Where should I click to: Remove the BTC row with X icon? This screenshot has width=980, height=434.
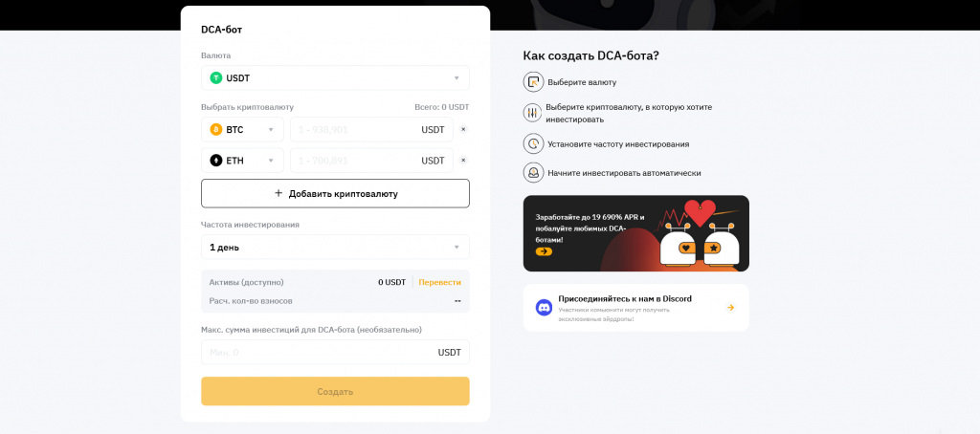point(463,129)
